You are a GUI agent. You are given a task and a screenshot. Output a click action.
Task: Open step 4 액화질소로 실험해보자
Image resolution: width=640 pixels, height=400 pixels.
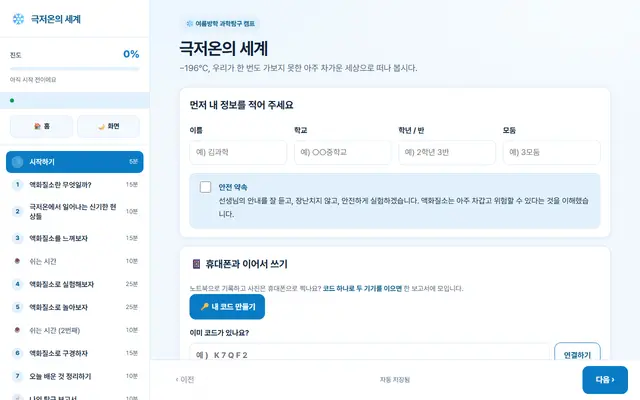(75, 284)
